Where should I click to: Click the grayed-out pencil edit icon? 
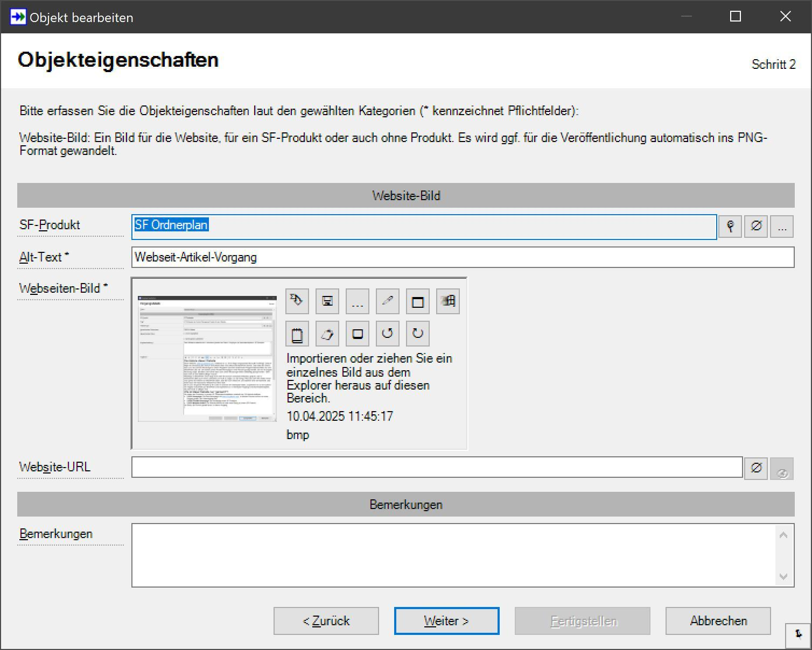coord(388,301)
